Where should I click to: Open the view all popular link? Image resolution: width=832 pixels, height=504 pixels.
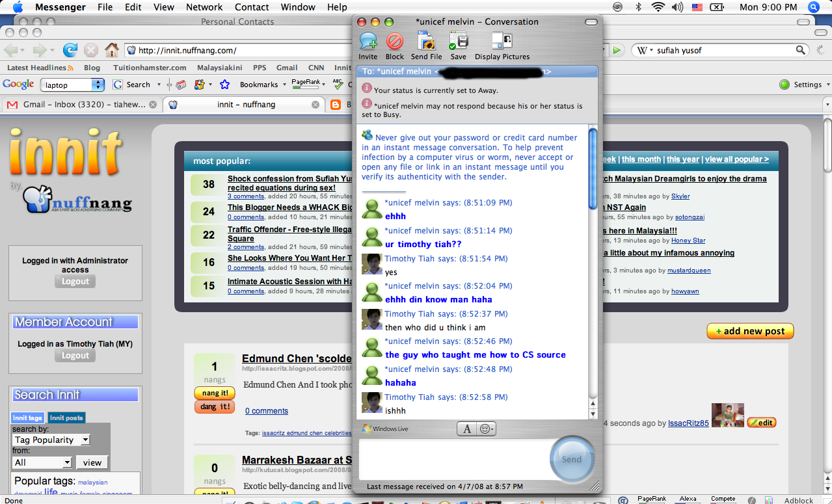click(x=736, y=159)
